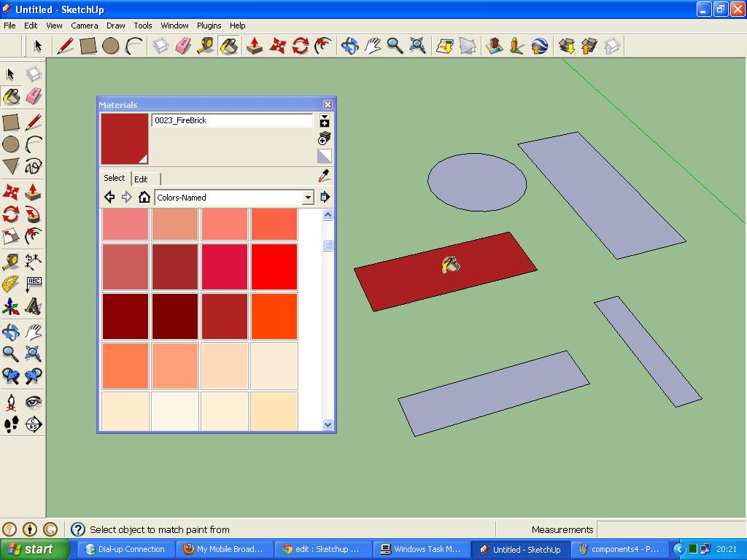
Task: Click the Measurements value box
Action: click(670, 529)
